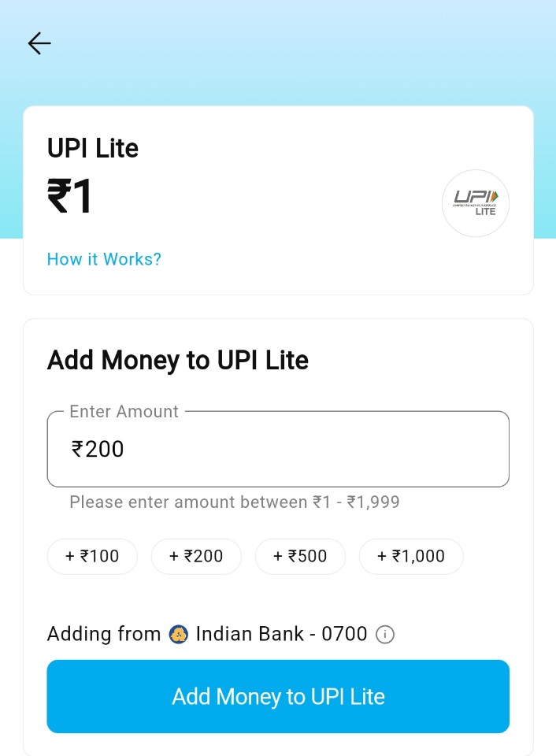Image resolution: width=556 pixels, height=756 pixels.
Task: Pick the + ₹1,000 amount chip
Action: [411, 556]
